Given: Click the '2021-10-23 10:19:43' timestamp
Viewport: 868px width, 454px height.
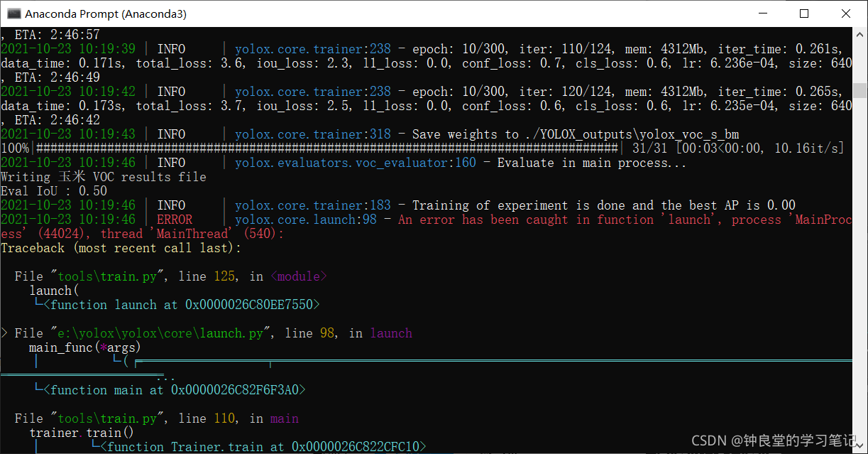Looking at the screenshot, I should 68,134.
